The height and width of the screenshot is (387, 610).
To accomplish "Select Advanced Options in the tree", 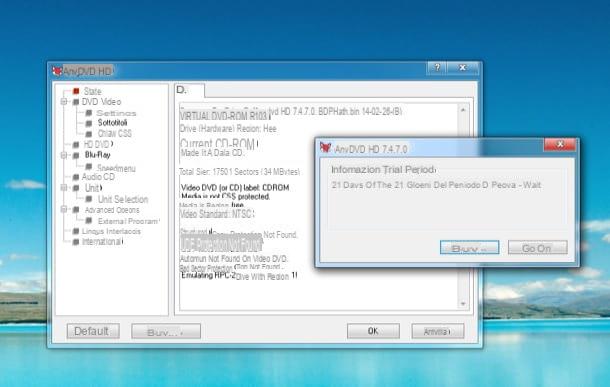I will pyautogui.click(x=112, y=210).
